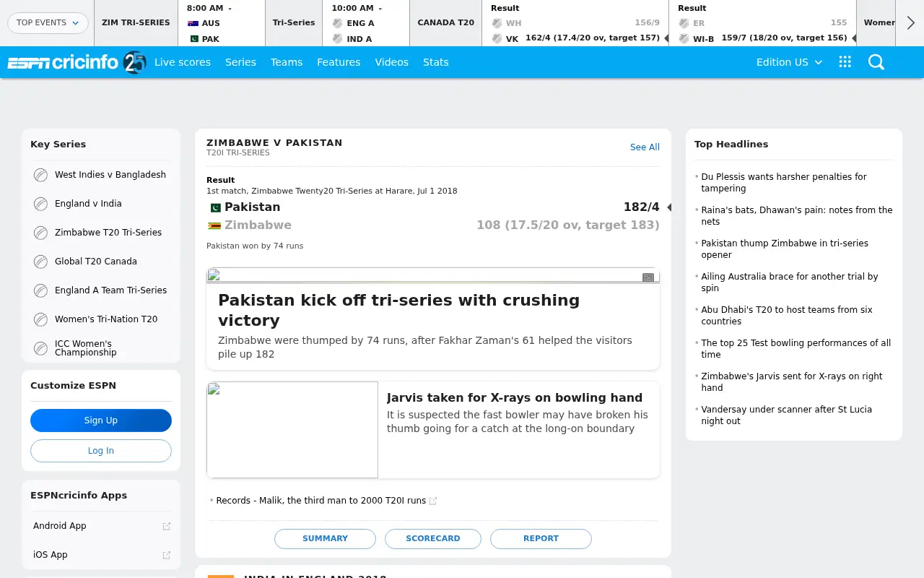Click the ICC Women's Championship icon

40,348
